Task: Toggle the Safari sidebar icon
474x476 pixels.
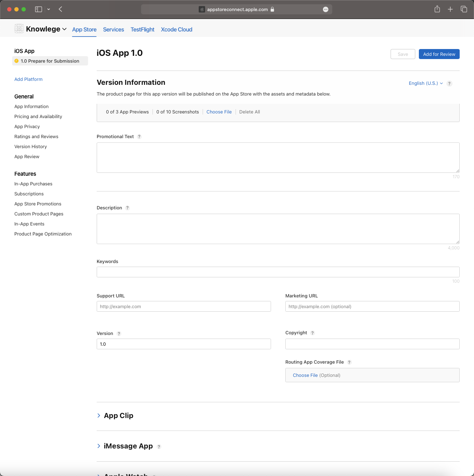Action: (x=38, y=9)
